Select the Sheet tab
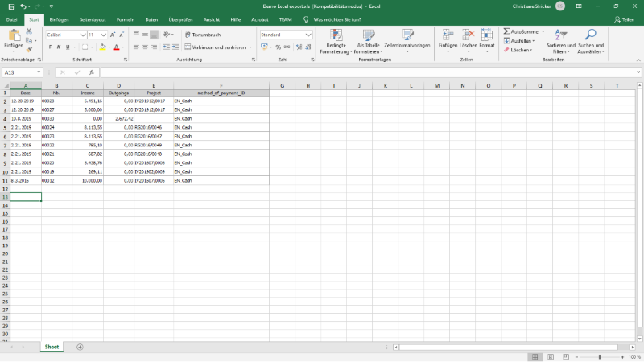The height and width of the screenshot is (362, 644). [52, 348]
